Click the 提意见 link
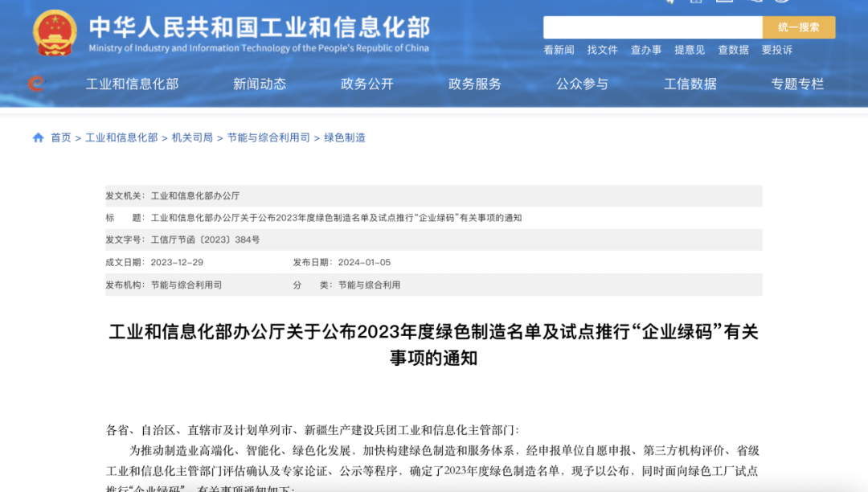 pos(690,50)
